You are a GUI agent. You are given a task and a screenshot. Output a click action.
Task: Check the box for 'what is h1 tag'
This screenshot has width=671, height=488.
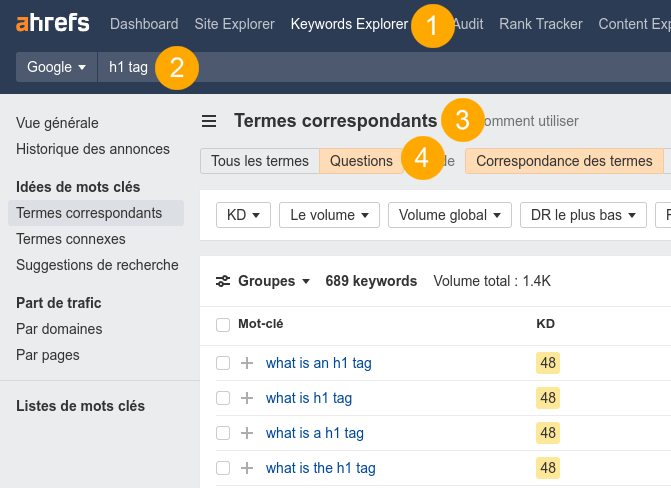223,398
